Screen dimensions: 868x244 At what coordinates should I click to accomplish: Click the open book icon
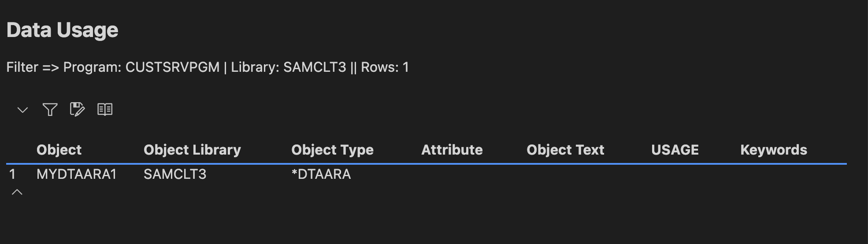[105, 109]
